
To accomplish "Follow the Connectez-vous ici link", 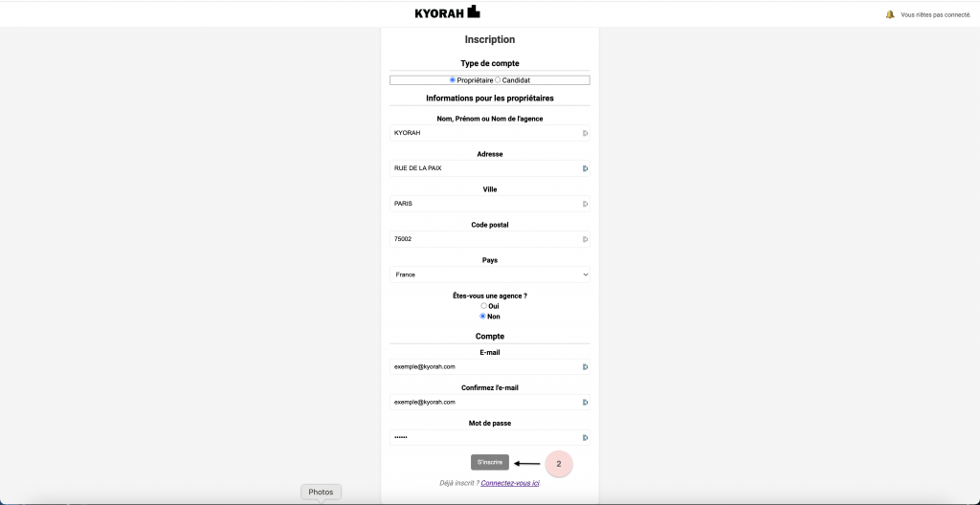I will pyautogui.click(x=510, y=483).
